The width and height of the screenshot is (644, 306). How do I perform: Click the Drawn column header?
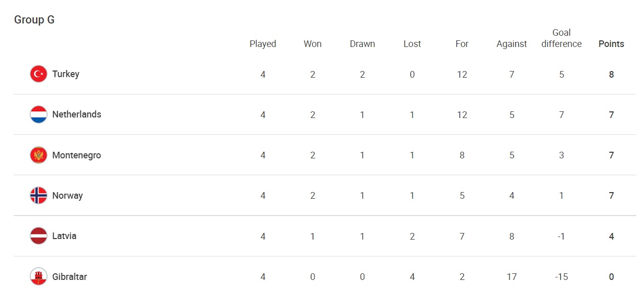(x=362, y=44)
